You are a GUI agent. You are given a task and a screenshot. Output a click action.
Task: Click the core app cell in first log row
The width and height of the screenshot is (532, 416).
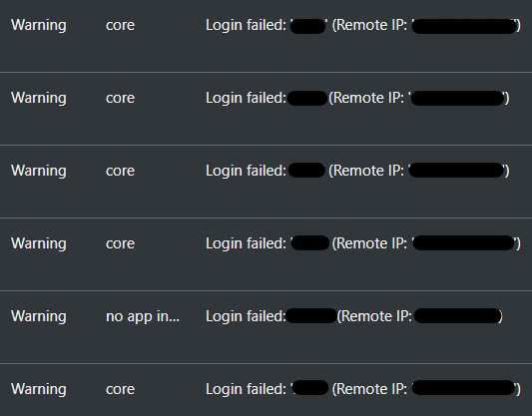point(120,25)
